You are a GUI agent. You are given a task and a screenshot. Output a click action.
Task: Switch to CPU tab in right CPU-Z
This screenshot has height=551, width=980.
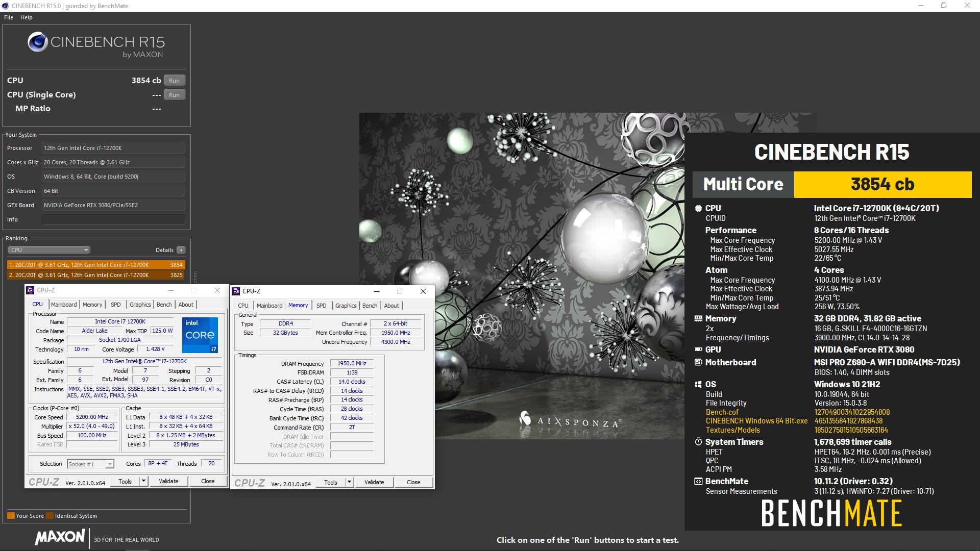[243, 306]
